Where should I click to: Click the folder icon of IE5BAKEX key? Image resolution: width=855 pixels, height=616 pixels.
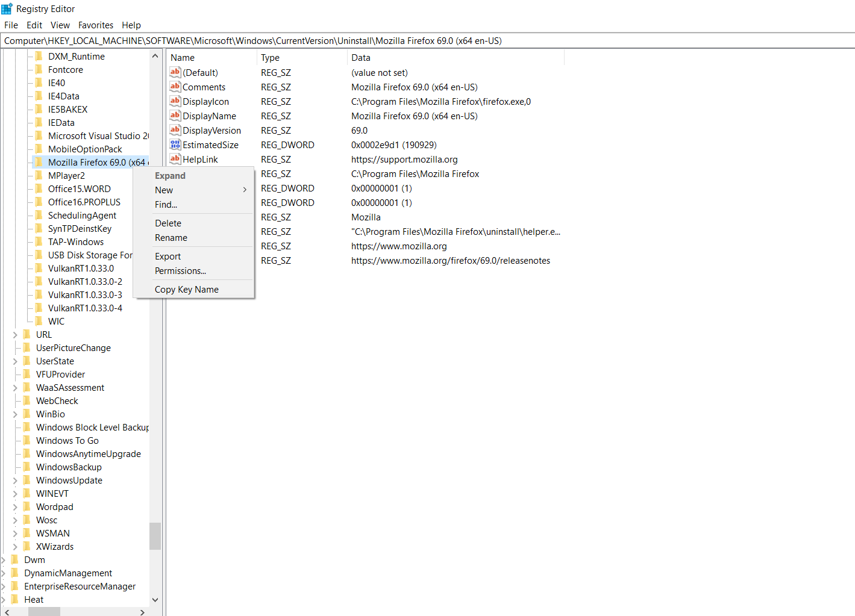[x=39, y=109]
